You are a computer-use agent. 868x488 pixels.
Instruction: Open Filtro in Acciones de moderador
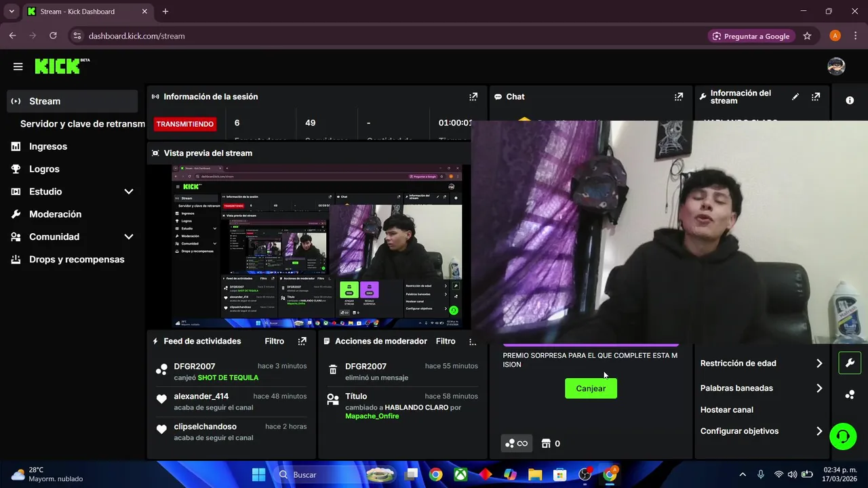(x=446, y=341)
